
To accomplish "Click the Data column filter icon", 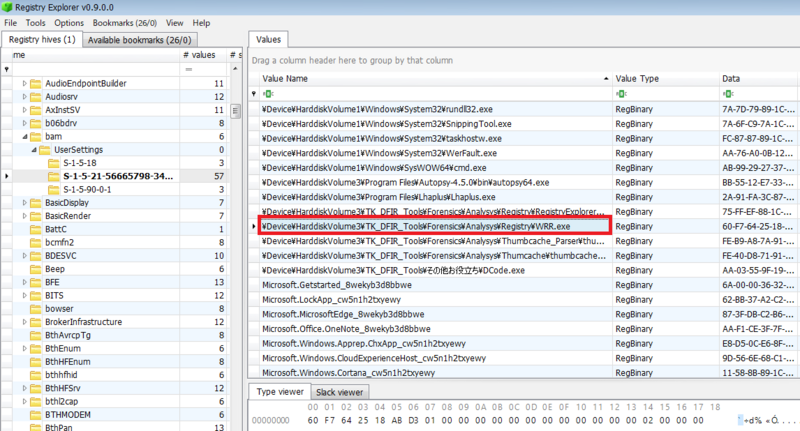I will [x=728, y=94].
